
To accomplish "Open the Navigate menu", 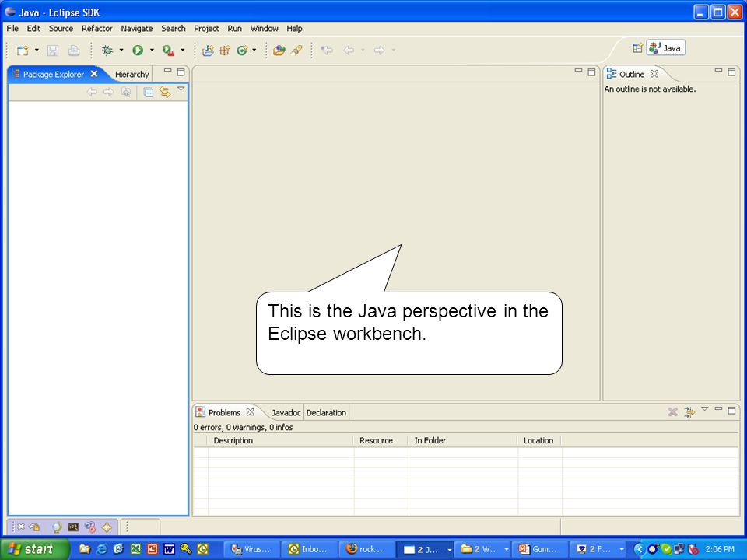I will pos(137,29).
